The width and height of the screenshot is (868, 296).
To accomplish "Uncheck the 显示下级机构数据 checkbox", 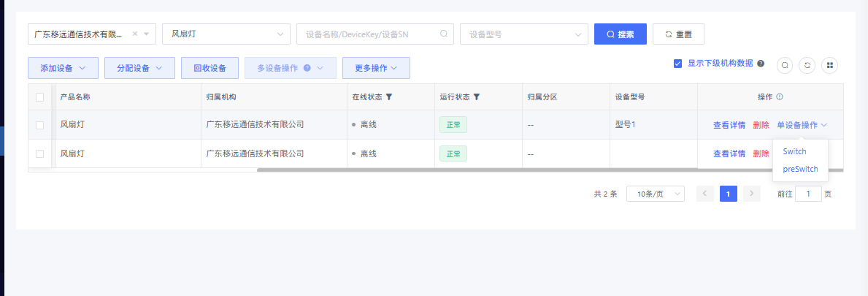I will (677, 64).
